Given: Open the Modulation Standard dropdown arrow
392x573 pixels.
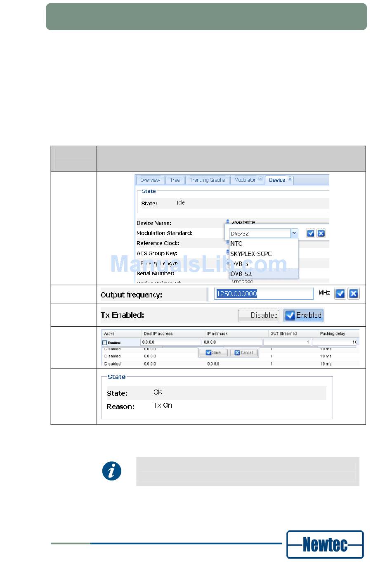Looking at the screenshot, I should (294, 233).
